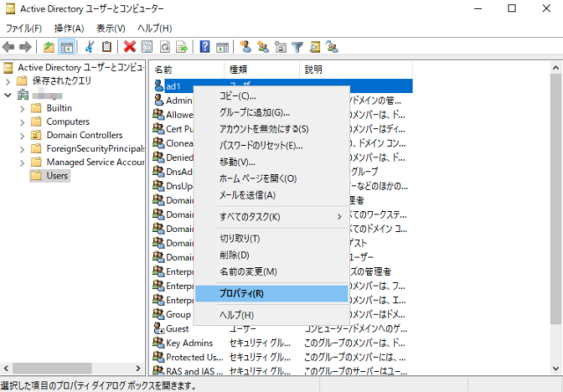The image size is (563, 392).
Task: Select the Key Admins list row text
Action: pyautogui.click(x=189, y=343)
